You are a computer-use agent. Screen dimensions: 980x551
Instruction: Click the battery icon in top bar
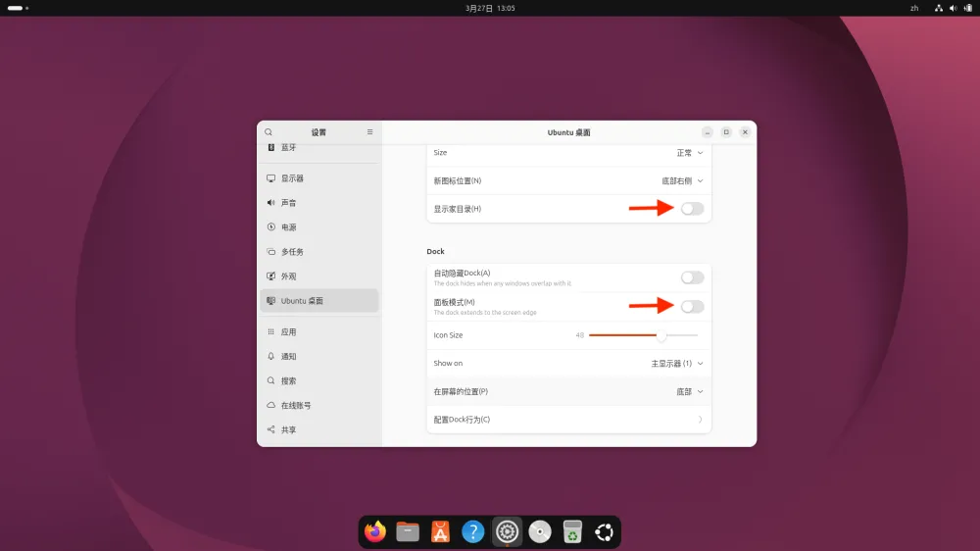point(968,8)
